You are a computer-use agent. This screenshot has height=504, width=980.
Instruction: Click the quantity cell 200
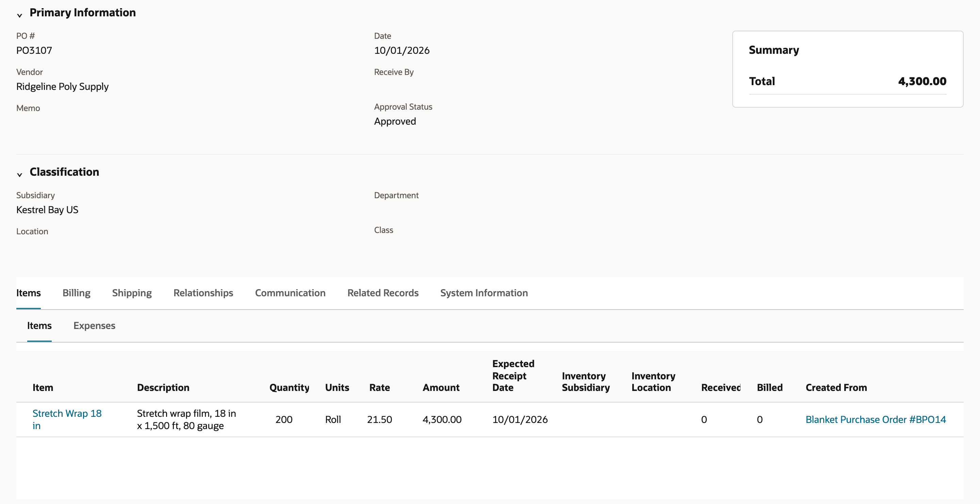284,420
